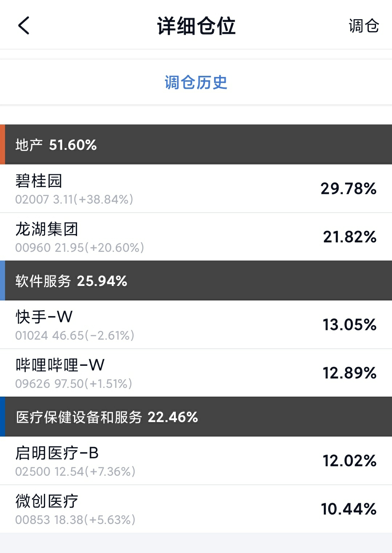
Task: Open the 调仓 rebalance button
Action: [x=363, y=26]
